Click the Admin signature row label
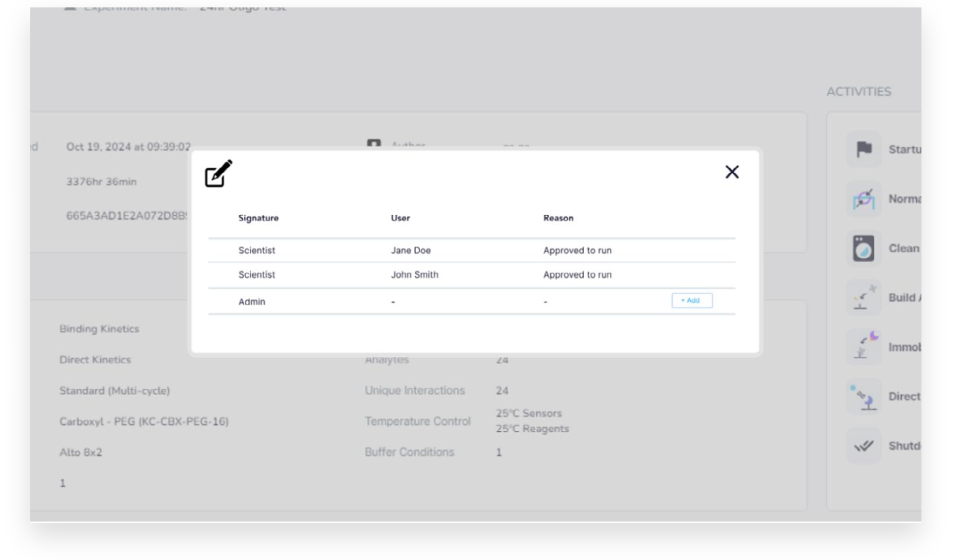The image size is (957, 560). point(252,301)
